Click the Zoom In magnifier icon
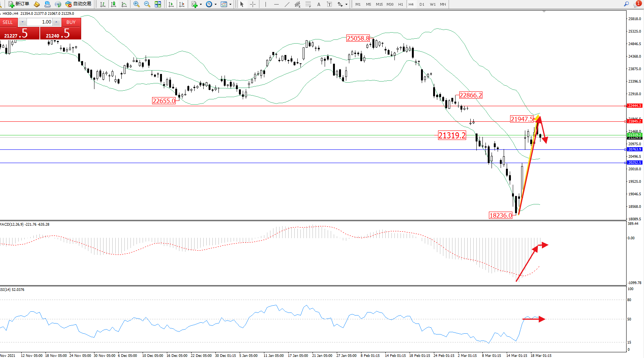 [x=137, y=4]
